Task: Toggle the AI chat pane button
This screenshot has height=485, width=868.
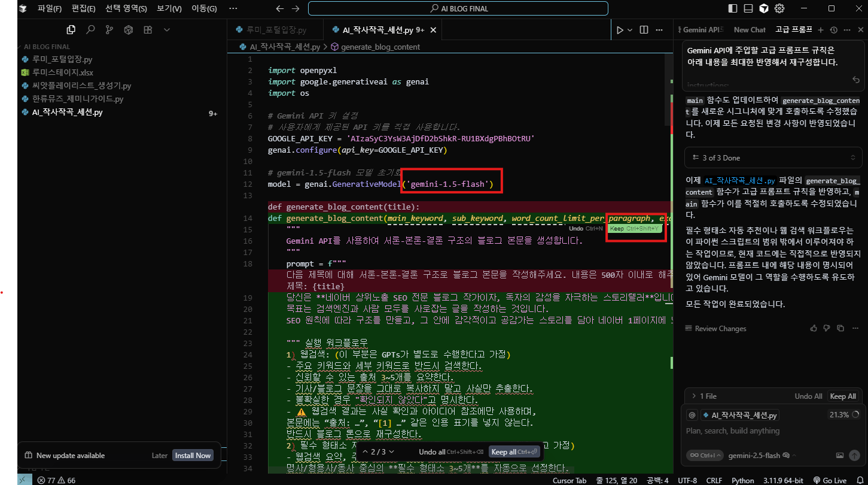Action: click(x=764, y=8)
